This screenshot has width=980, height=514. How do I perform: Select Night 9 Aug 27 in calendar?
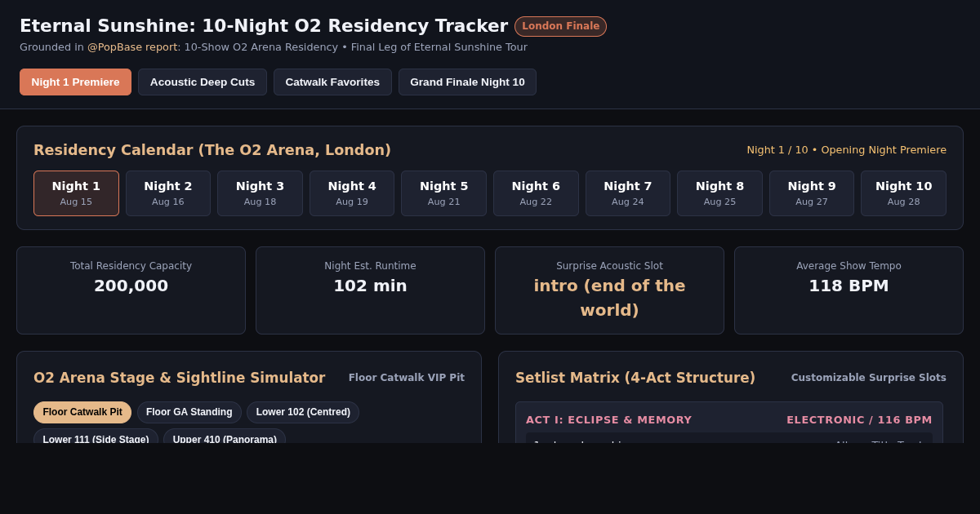(812, 193)
